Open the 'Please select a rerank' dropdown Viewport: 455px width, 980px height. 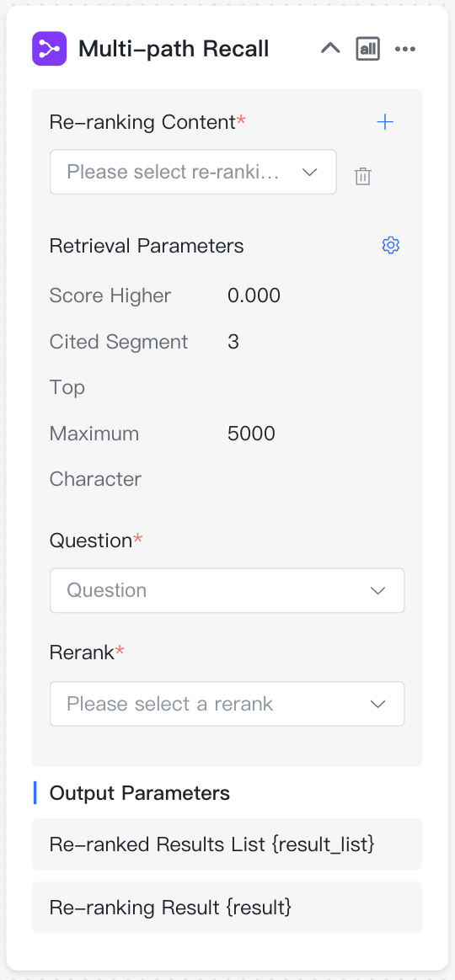227,704
